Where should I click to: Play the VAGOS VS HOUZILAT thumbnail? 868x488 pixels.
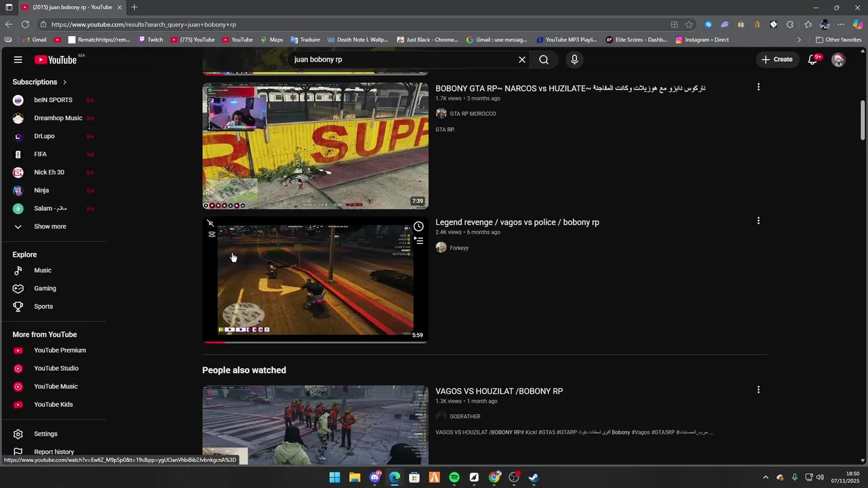coord(315,426)
